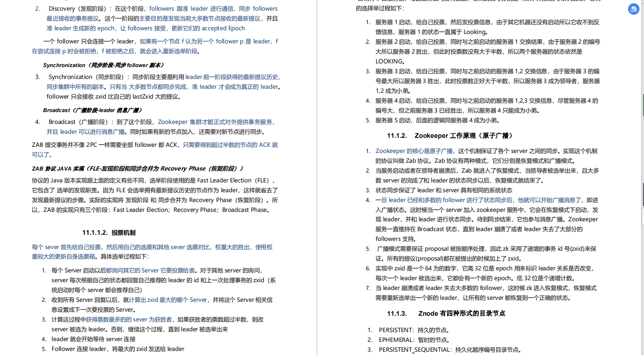Viewport: 644px width, 355px height.
Task: Click the line starting '当 leader 崩溃或者 leader 失去大多数'
Action: pos(486,288)
